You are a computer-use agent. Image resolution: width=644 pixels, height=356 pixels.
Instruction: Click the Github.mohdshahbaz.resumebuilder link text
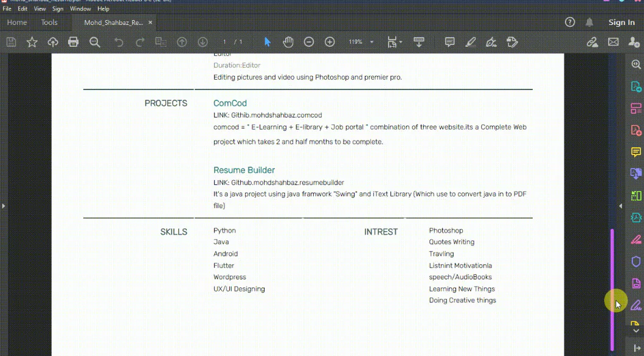click(288, 183)
